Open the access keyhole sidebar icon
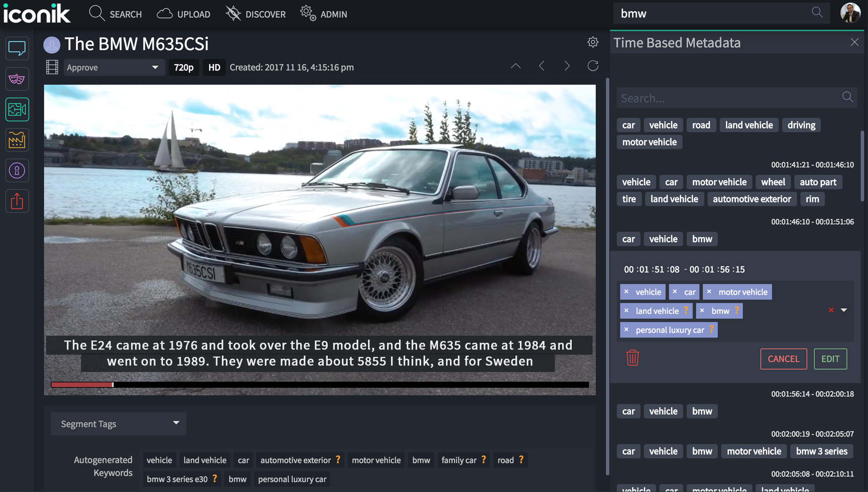 (17, 170)
